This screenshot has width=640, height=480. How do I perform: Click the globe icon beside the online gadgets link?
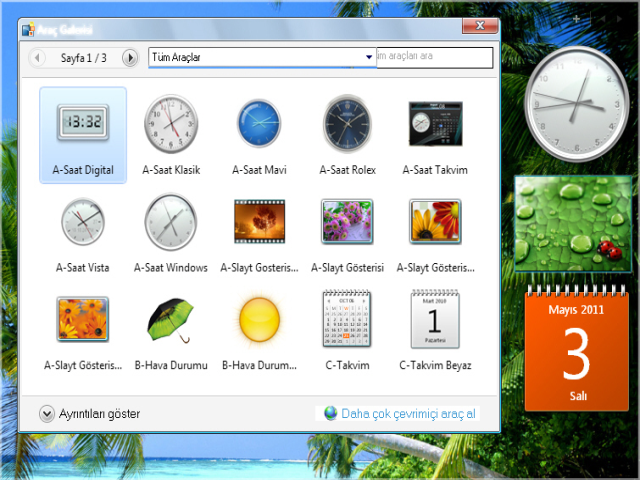pyautogui.click(x=331, y=413)
